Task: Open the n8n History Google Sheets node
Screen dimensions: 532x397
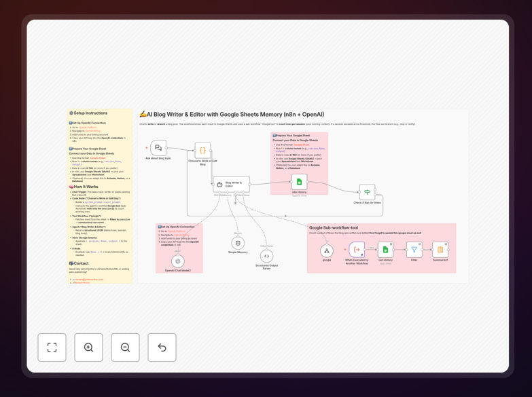Action: 299,182
